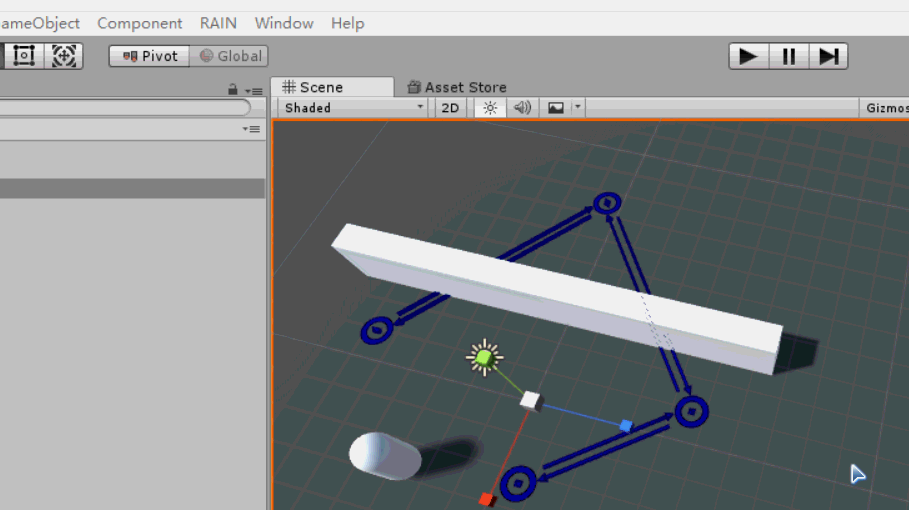
Task: Switch to the Scene tab
Action: coord(332,87)
